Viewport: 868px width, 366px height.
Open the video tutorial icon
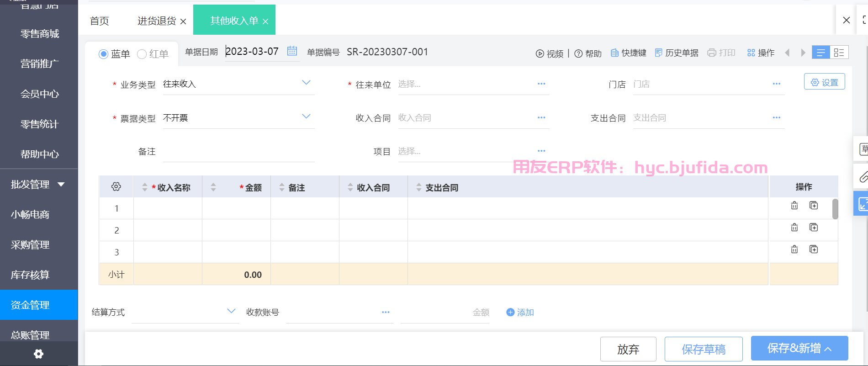[540, 53]
